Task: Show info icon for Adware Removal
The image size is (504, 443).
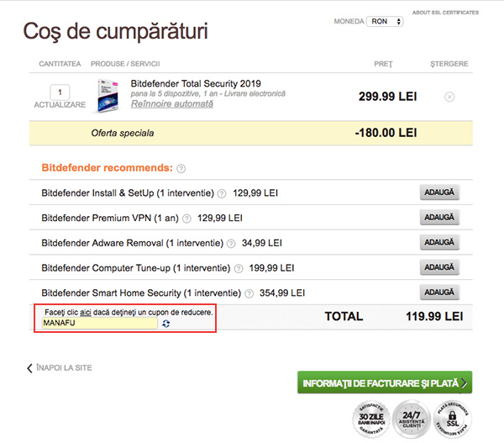Action: click(231, 244)
